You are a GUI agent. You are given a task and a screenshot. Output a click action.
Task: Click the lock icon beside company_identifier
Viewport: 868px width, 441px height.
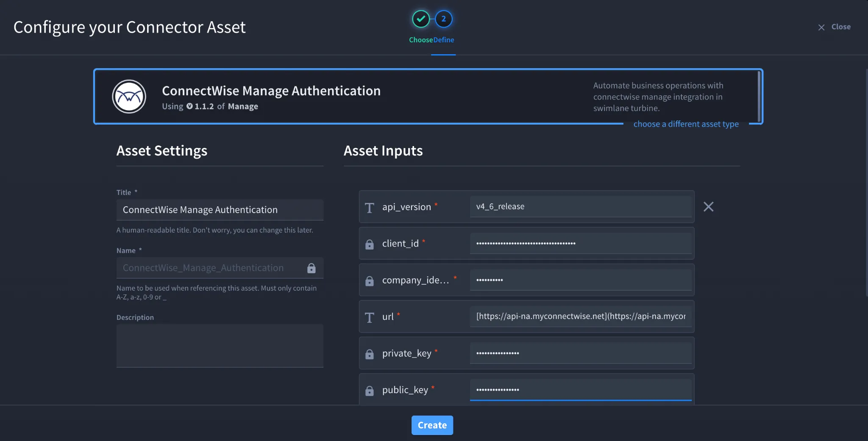[x=370, y=281]
